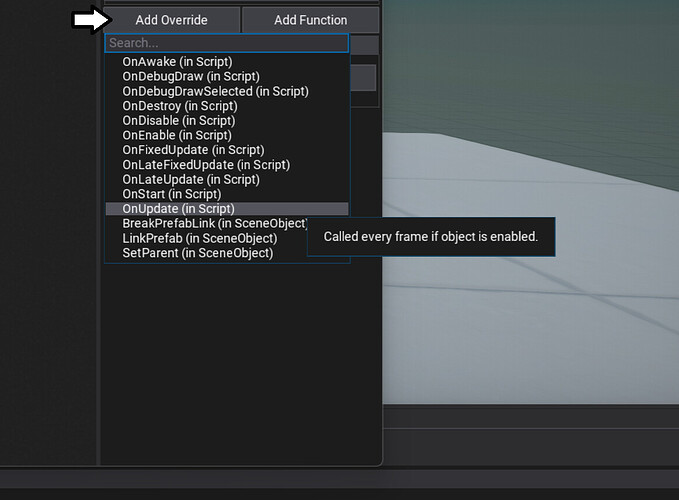Pick OnDebugDrawSelected (in Script) from list

(215, 91)
